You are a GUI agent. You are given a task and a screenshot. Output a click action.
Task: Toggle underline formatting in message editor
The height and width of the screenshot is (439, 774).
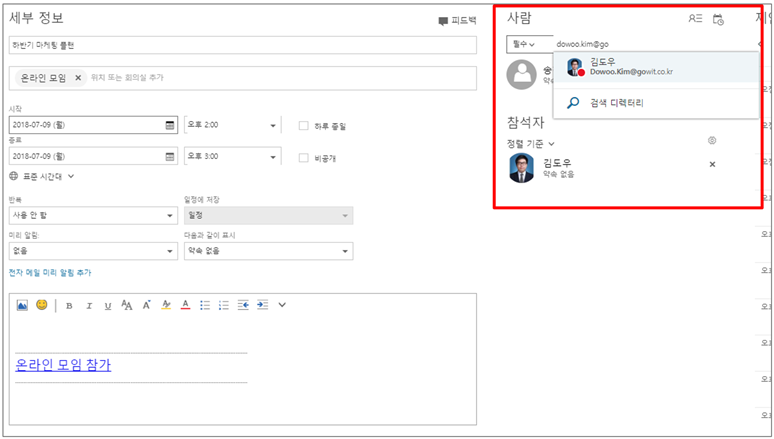pos(107,305)
